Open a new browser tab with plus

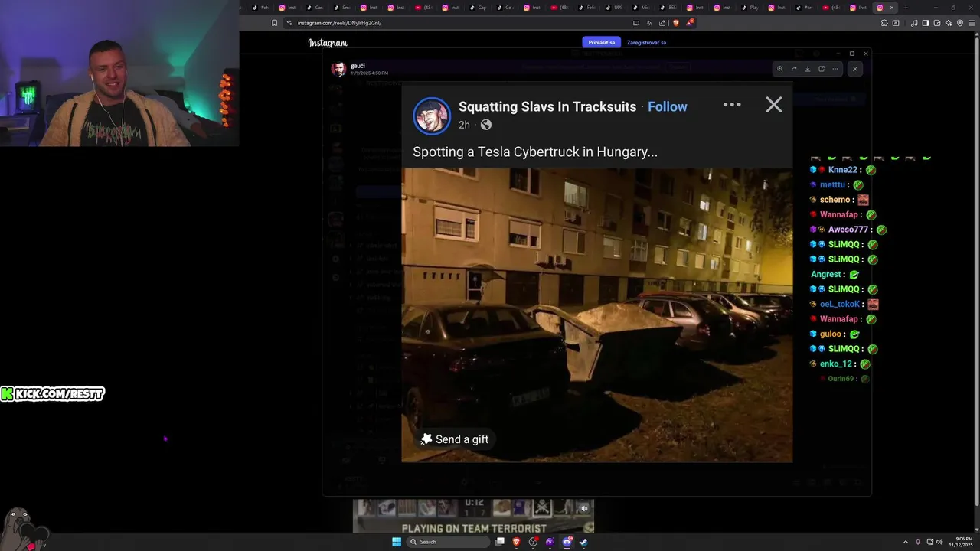(x=906, y=8)
